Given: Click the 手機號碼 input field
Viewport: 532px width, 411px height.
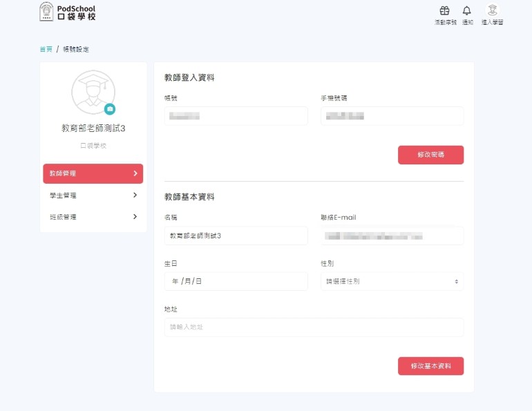Looking at the screenshot, I should coord(392,116).
